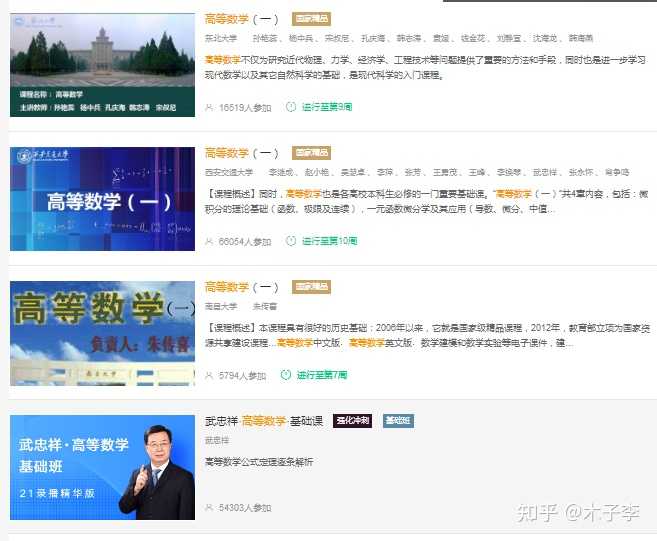
Task: Click description 高等数学公式定理逐条解析
Action: [259, 462]
